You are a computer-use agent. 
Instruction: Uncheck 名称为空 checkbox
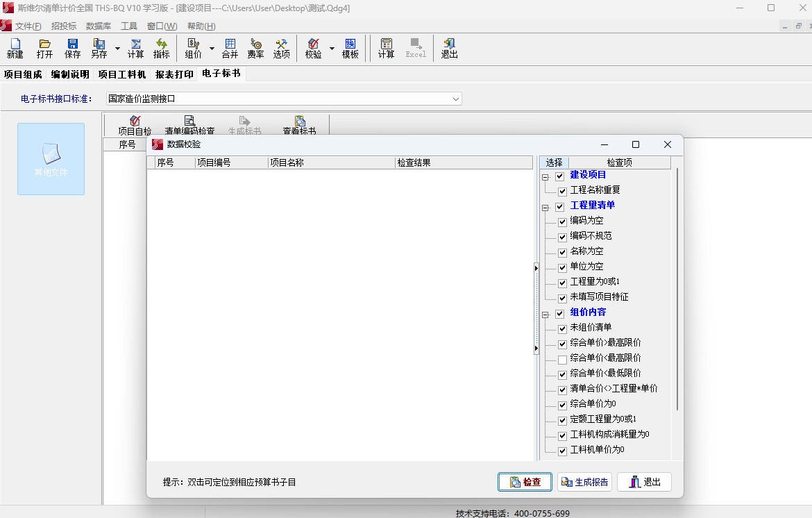click(x=562, y=252)
